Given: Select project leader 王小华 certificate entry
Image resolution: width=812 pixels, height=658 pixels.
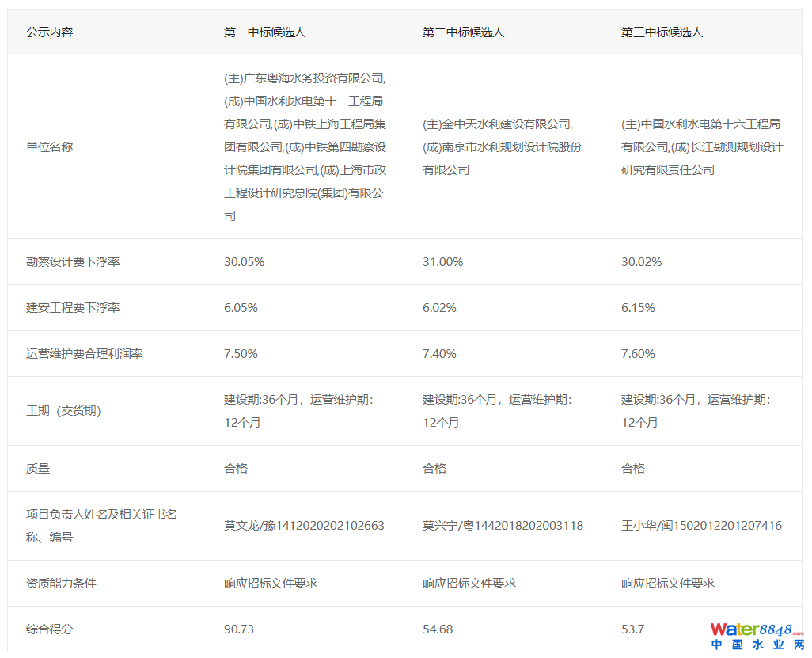Looking at the screenshot, I should click(701, 526).
